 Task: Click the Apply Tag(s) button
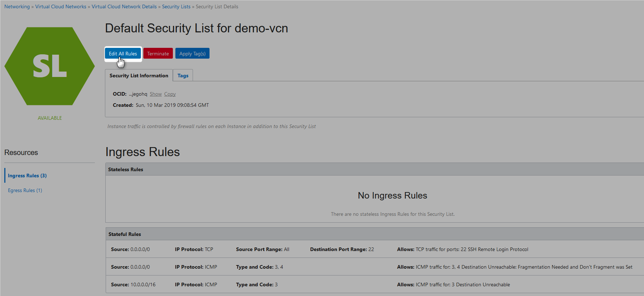[192, 54]
